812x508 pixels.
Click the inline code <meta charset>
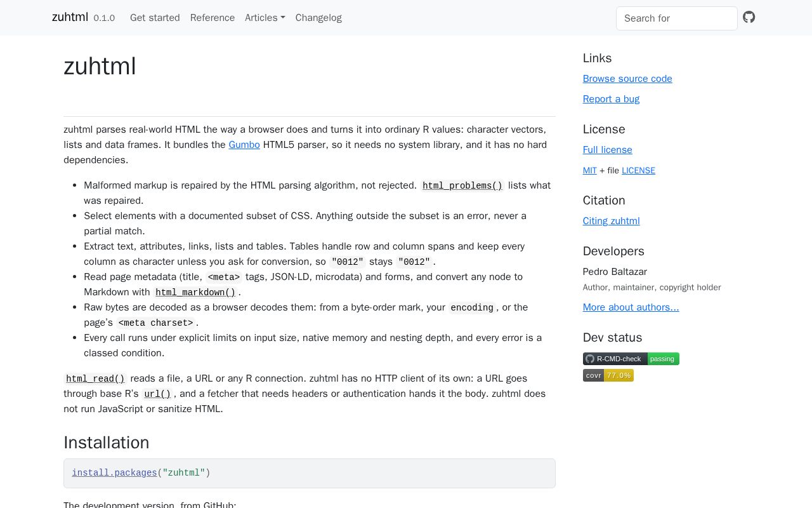tap(155, 323)
